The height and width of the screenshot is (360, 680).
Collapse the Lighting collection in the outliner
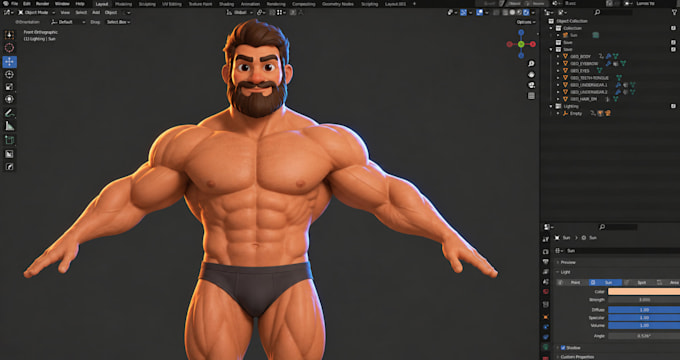coord(551,106)
